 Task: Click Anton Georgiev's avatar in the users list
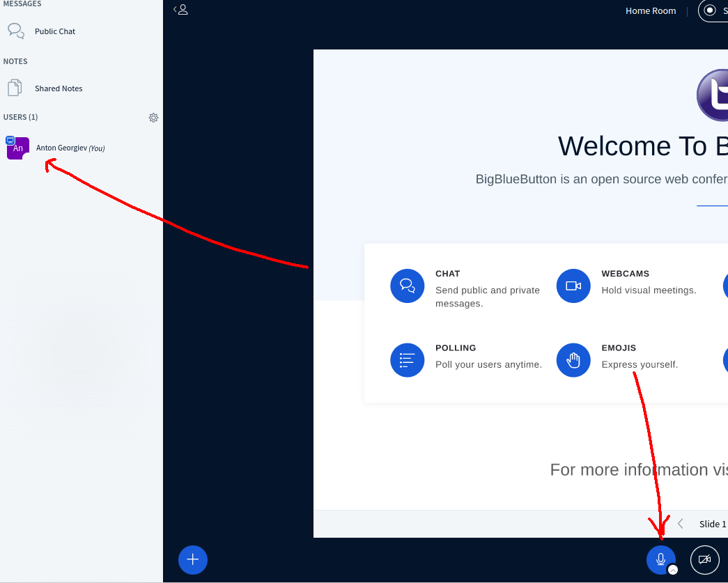pyautogui.click(x=17, y=148)
